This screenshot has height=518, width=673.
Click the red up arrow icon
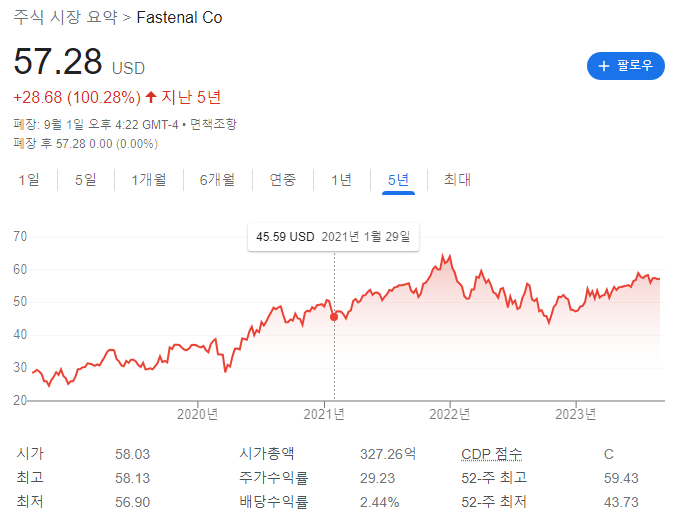151,97
